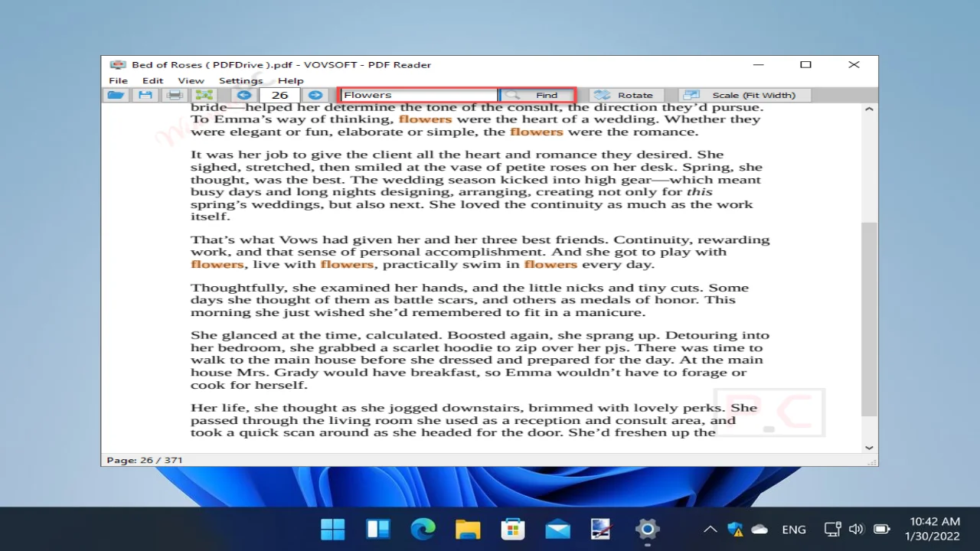
Task: Click the Find button
Action: click(537, 95)
